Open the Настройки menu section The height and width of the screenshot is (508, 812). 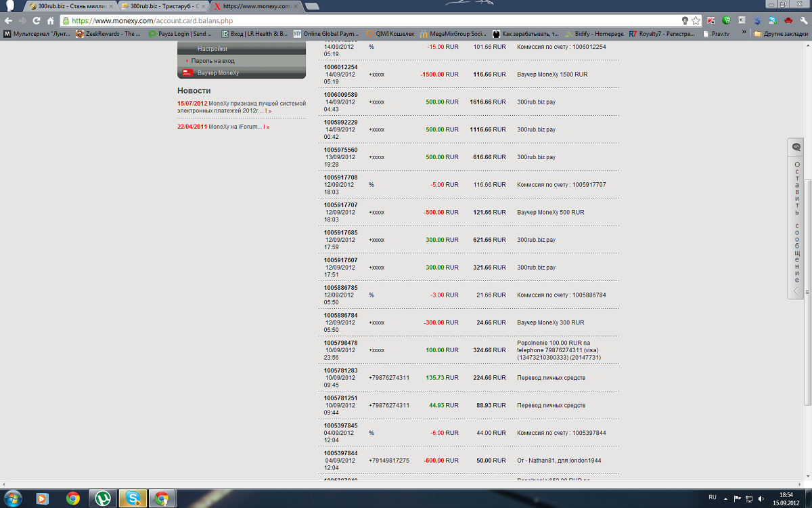pyautogui.click(x=212, y=49)
